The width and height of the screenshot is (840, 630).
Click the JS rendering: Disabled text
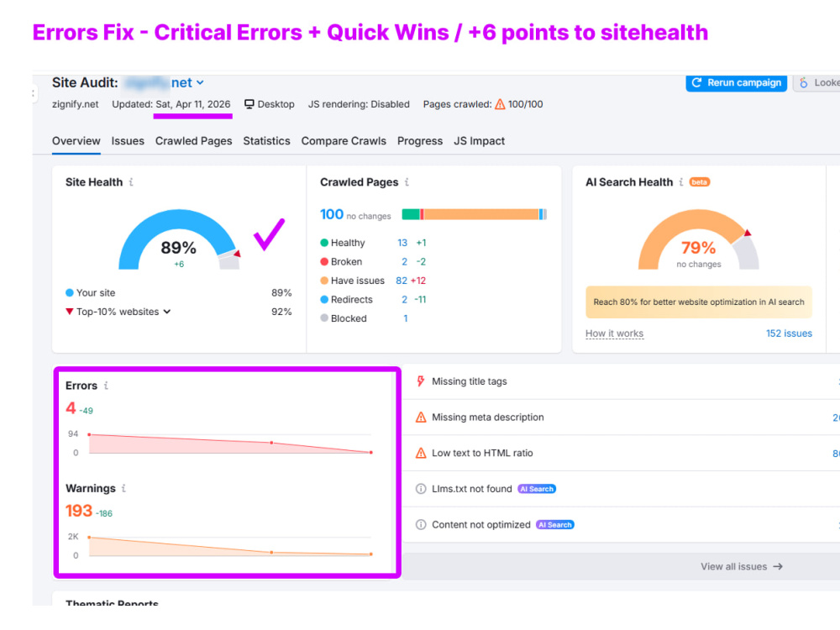coord(359,104)
